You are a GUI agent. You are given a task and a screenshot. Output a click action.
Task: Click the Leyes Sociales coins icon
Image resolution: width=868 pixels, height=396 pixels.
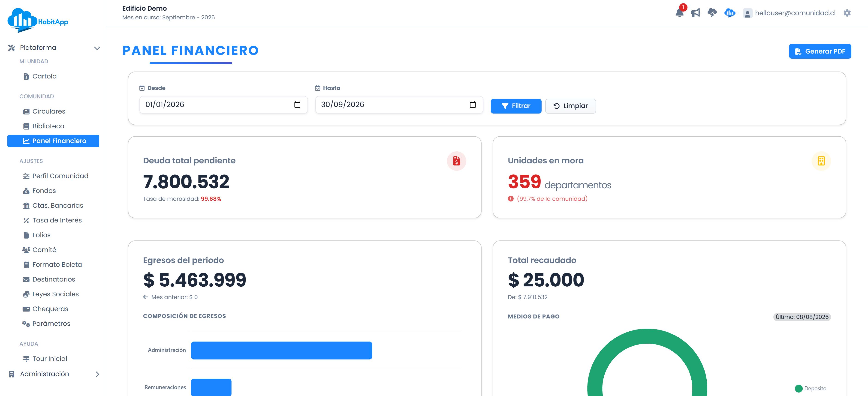[26, 294]
